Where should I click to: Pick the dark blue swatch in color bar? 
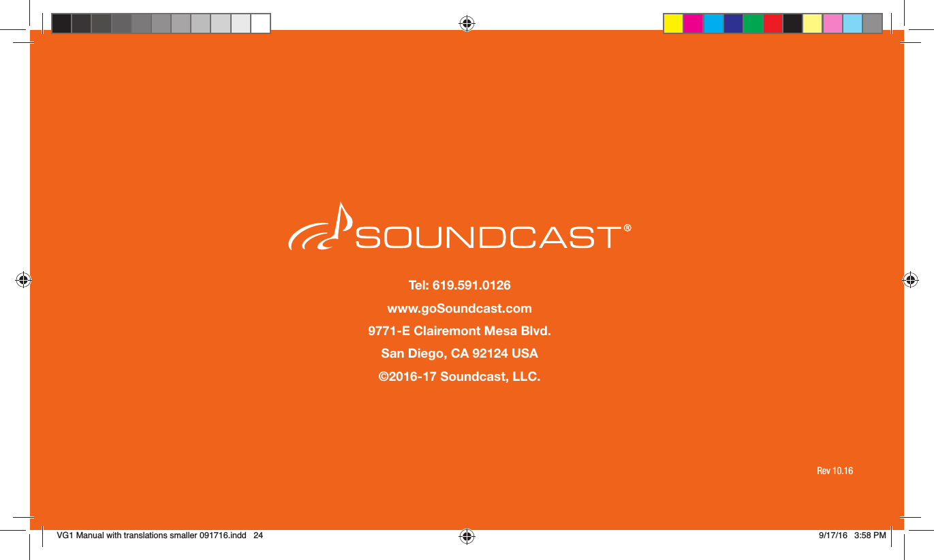point(733,24)
